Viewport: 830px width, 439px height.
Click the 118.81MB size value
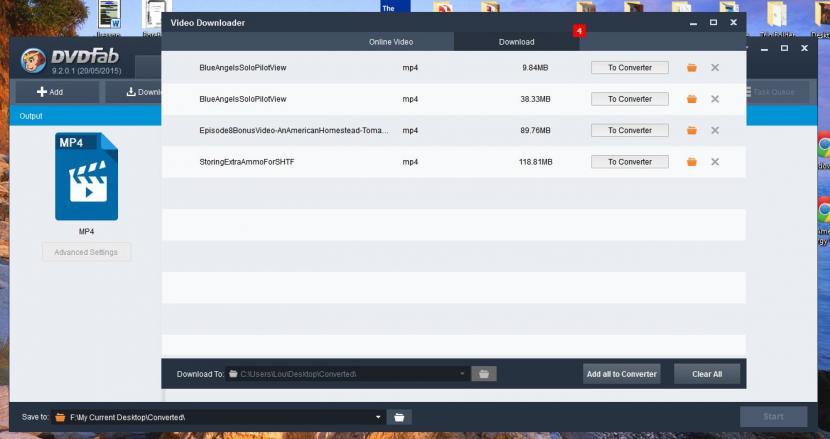pos(535,162)
